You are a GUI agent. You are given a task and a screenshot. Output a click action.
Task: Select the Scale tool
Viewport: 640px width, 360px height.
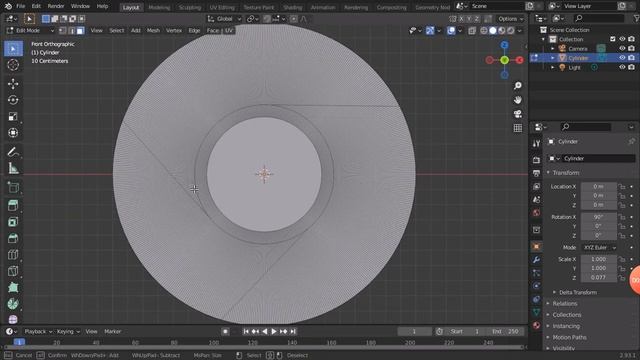pos(13,116)
